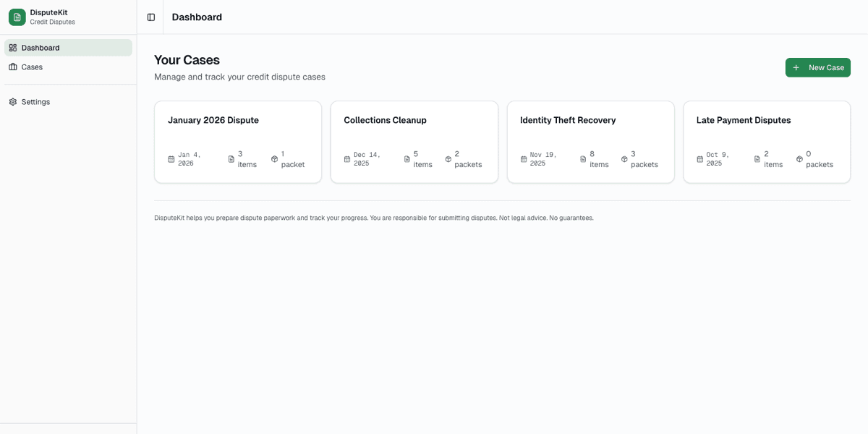
Task: Click the packet box icon on Identity Theft Recovery
Action: 624,159
